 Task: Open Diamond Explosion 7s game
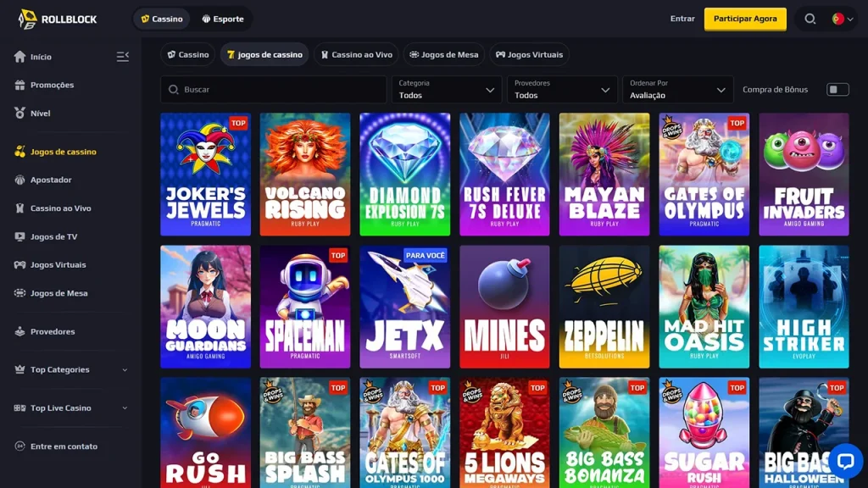404,175
